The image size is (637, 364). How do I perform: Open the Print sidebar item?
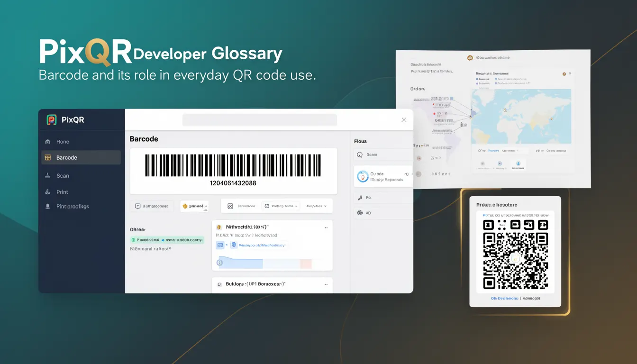point(81,192)
